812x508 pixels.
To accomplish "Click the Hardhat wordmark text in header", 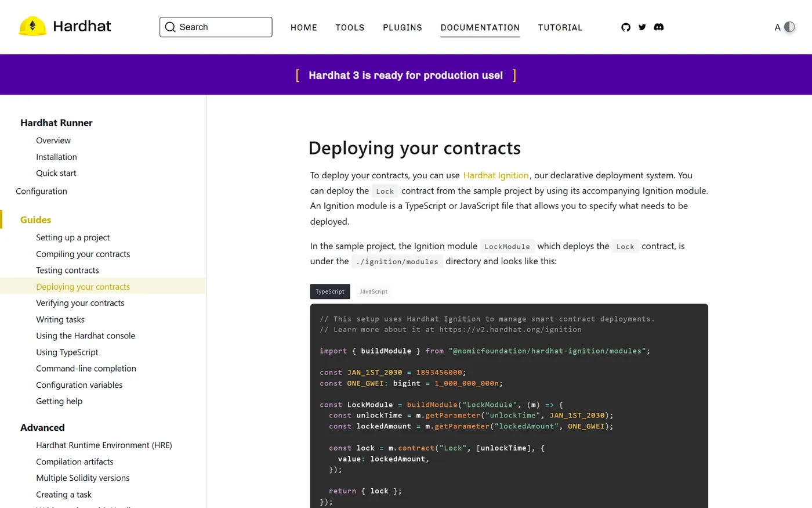I will pos(82,26).
